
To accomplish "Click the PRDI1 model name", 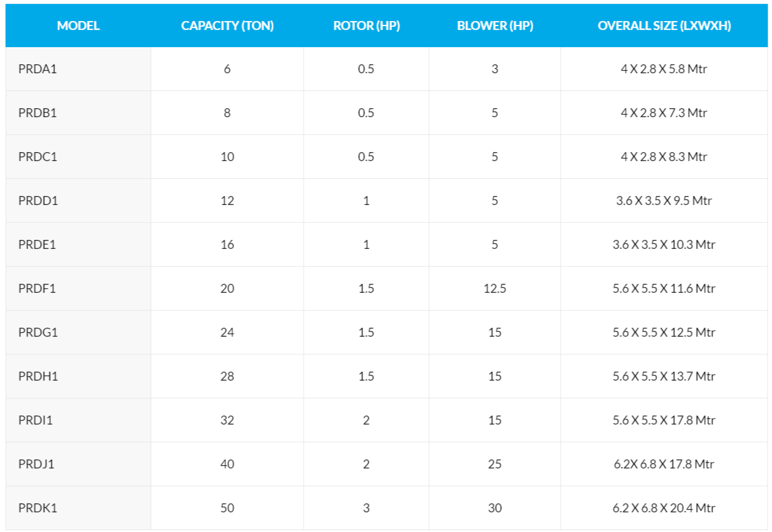I will pyautogui.click(x=37, y=420).
